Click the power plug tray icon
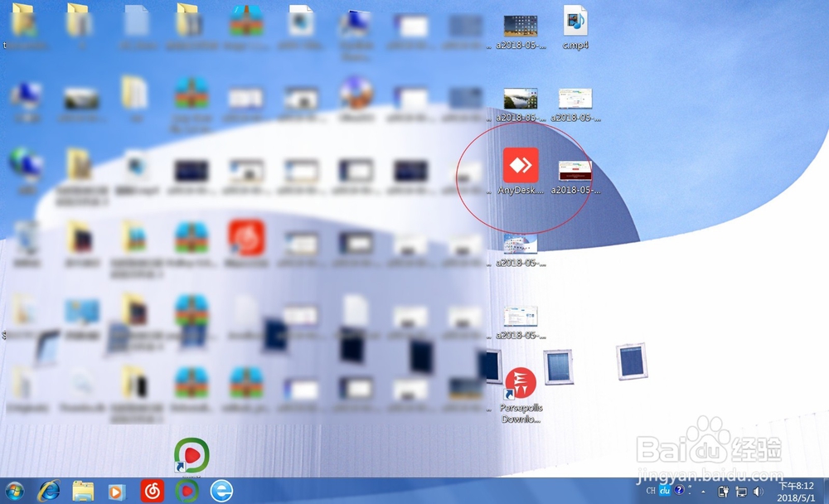This screenshot has height=504, width=829. [723, 492]
